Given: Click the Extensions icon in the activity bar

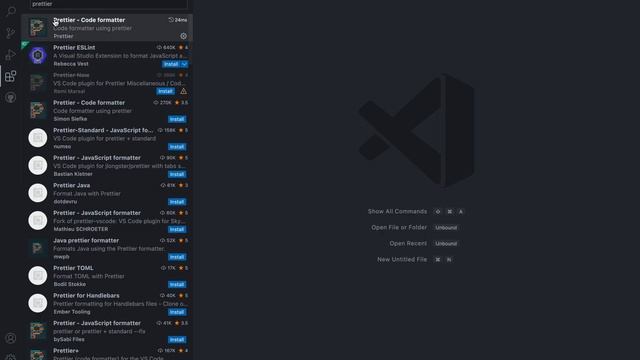Looking at the screenshot, I should tap(11, 76).
